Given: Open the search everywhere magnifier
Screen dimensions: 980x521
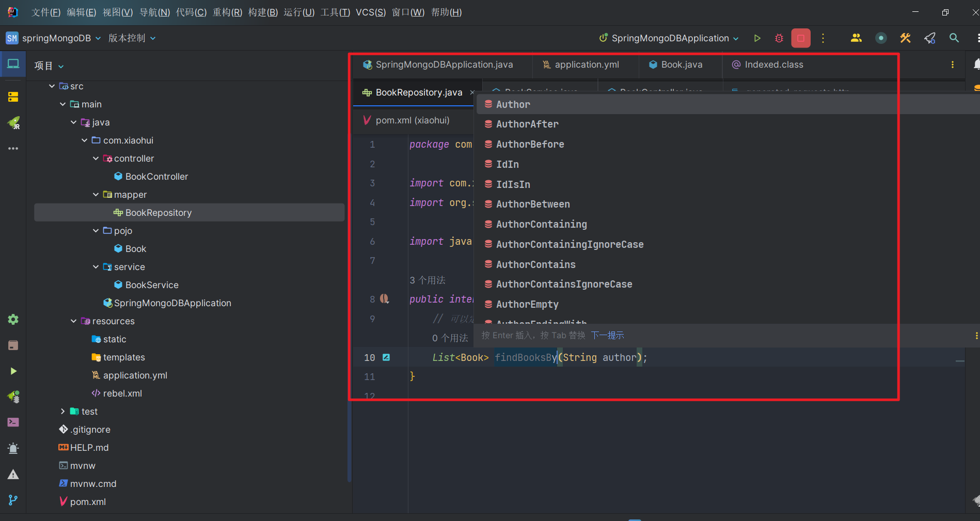Looking at the screenshot, I should [954, 38].
